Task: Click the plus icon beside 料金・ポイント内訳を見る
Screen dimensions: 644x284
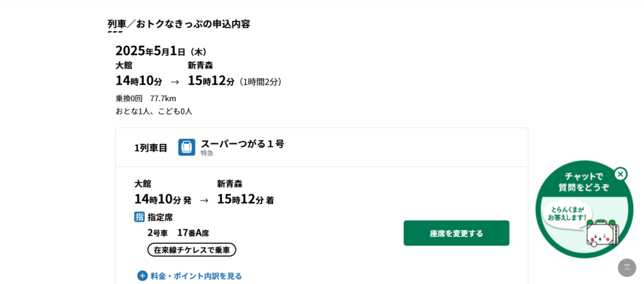Action: coord(143,276)
